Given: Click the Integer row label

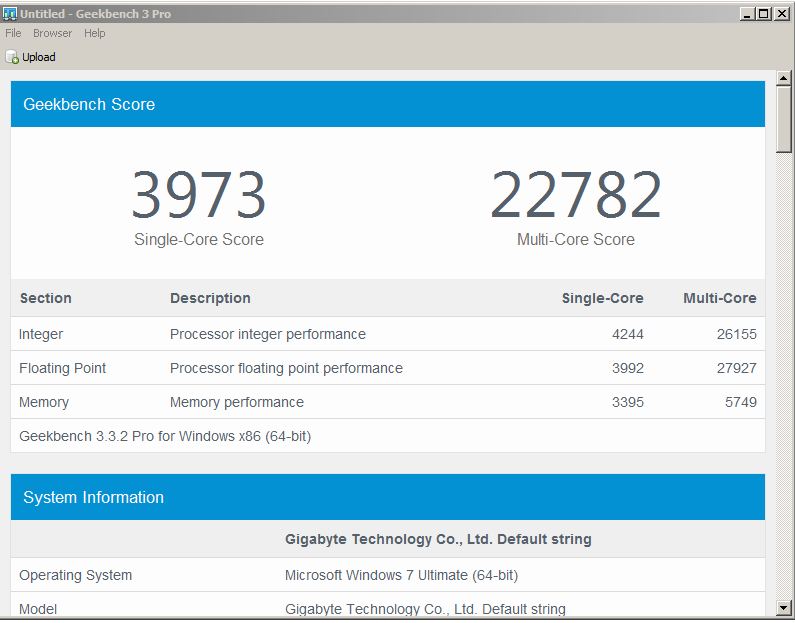Looking at the screenshot, I should pyautogui.click(x=41, y=335).
